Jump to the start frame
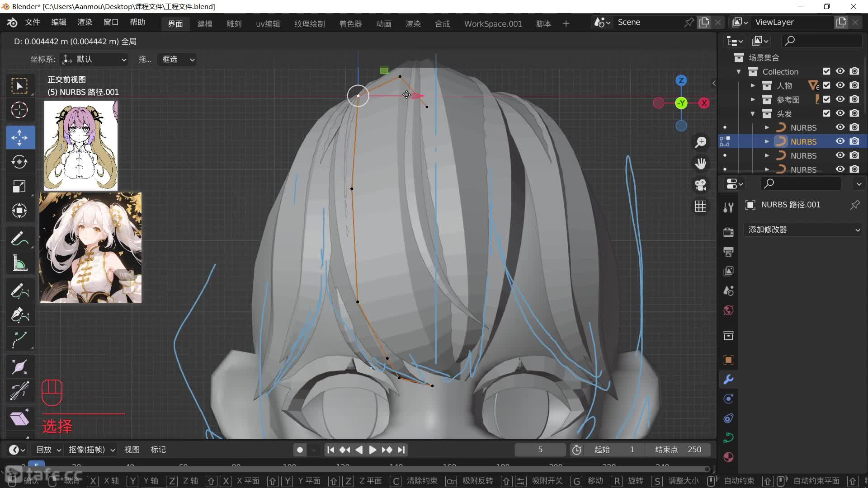The width and height of the screenshot is (868, 488). [x=330, y=450]
